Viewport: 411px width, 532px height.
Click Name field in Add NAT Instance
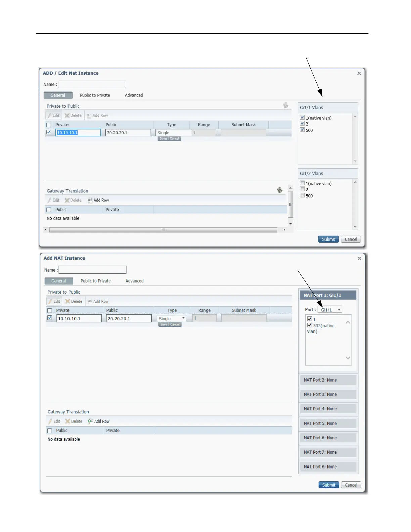point(93,270)
